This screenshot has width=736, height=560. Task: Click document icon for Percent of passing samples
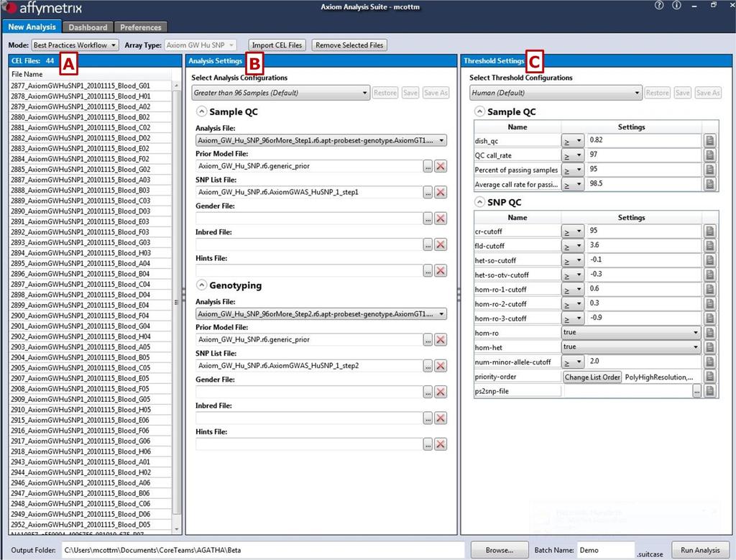point(709,170)
